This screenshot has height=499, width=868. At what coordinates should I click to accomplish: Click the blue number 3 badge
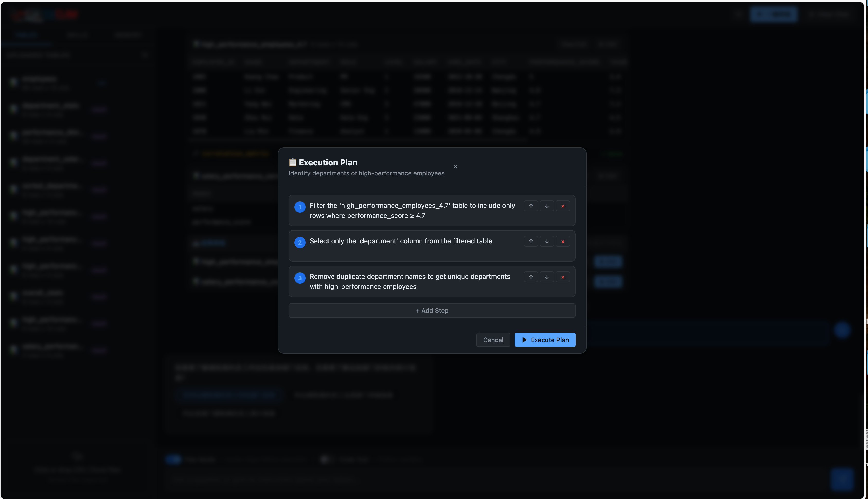(299, 278)
